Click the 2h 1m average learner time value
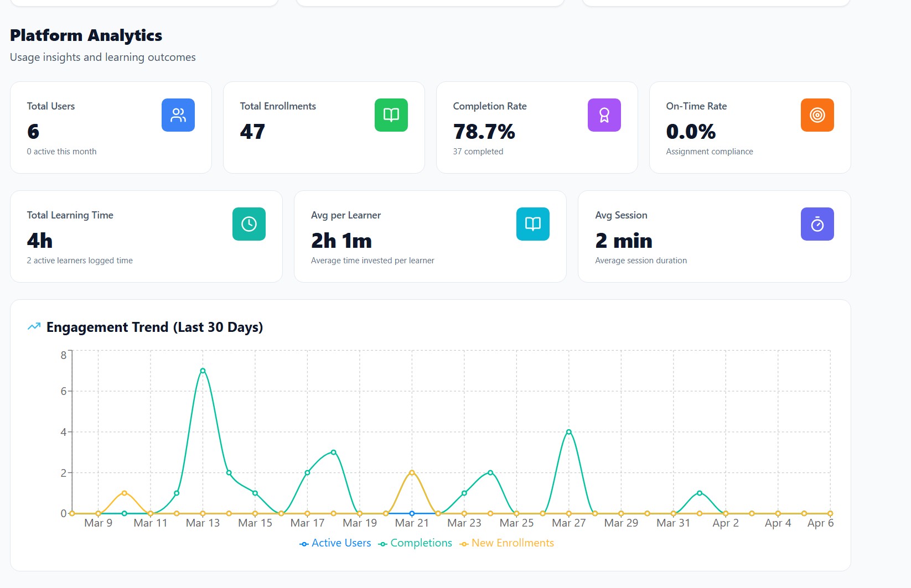 coord(341,241)
